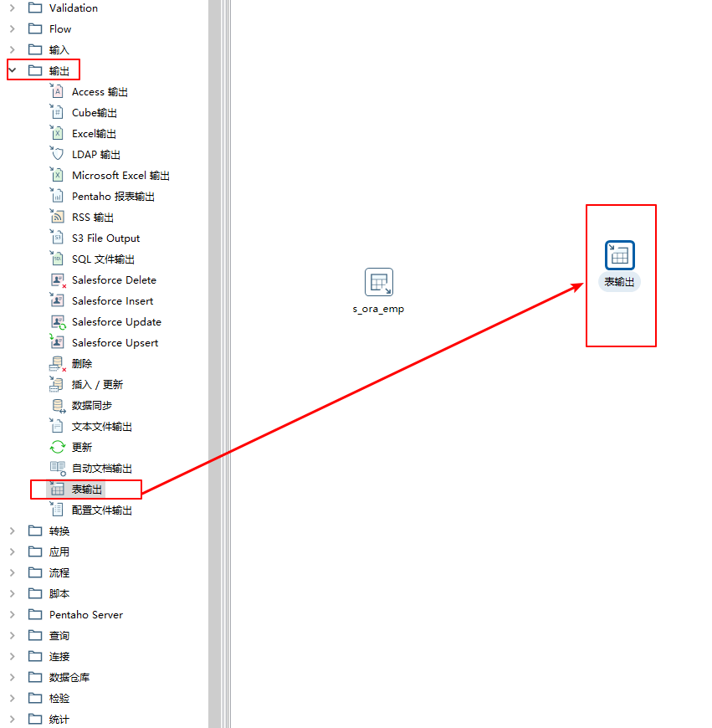Click the Flow folder icon
This screenshot has height=728, width=712.
click(35, 28)
